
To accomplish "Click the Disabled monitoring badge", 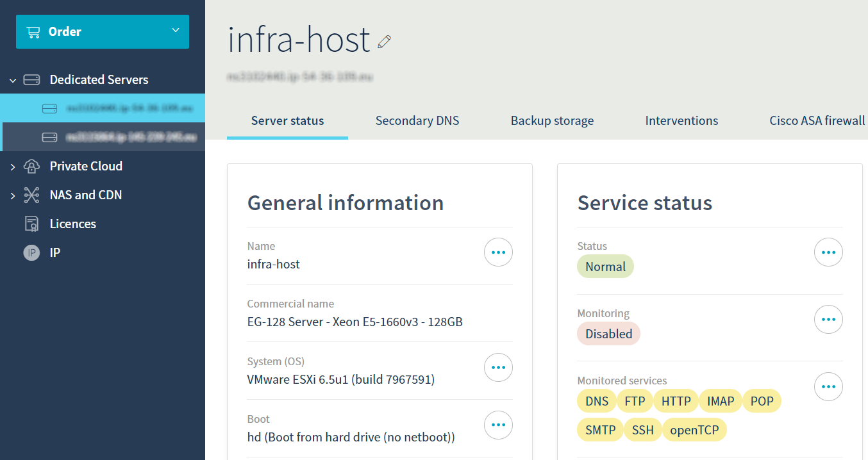I will point(608,334).
